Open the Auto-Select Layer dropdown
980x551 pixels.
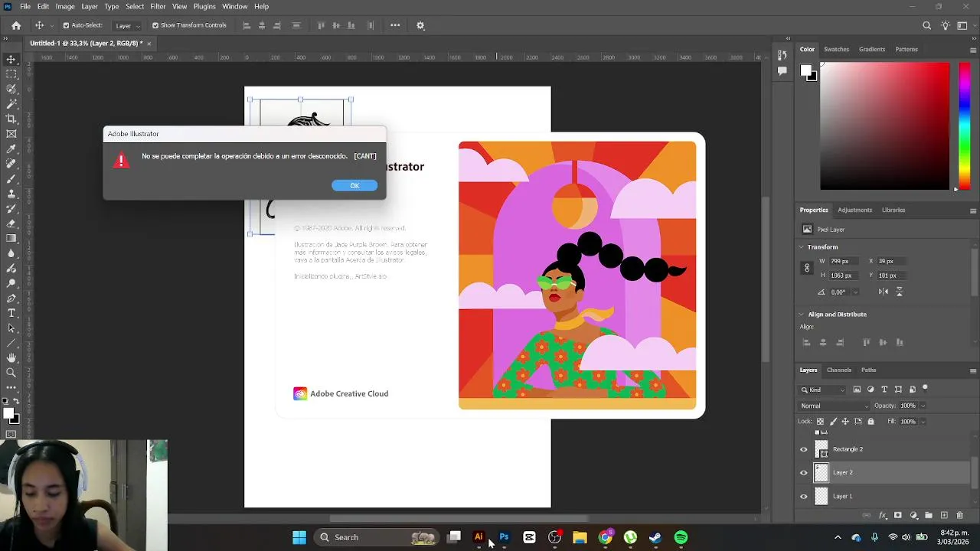point(127,25)
